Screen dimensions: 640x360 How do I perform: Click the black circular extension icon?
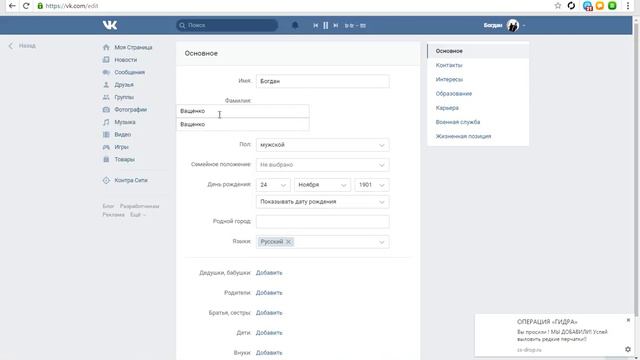(571, 5)
